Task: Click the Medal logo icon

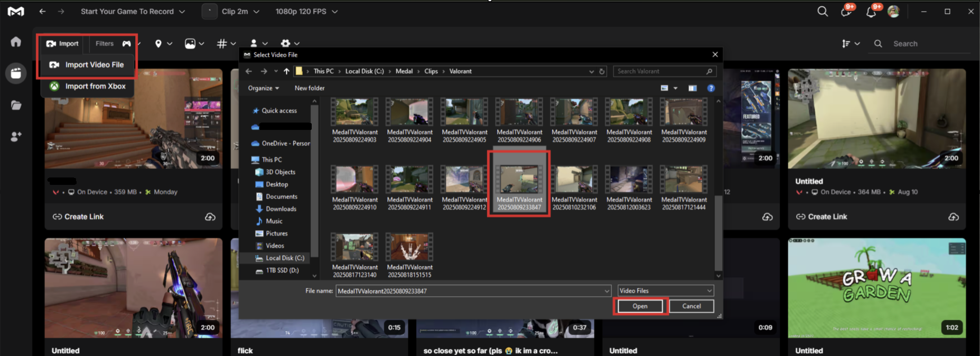Action: (x=16, y=11)
